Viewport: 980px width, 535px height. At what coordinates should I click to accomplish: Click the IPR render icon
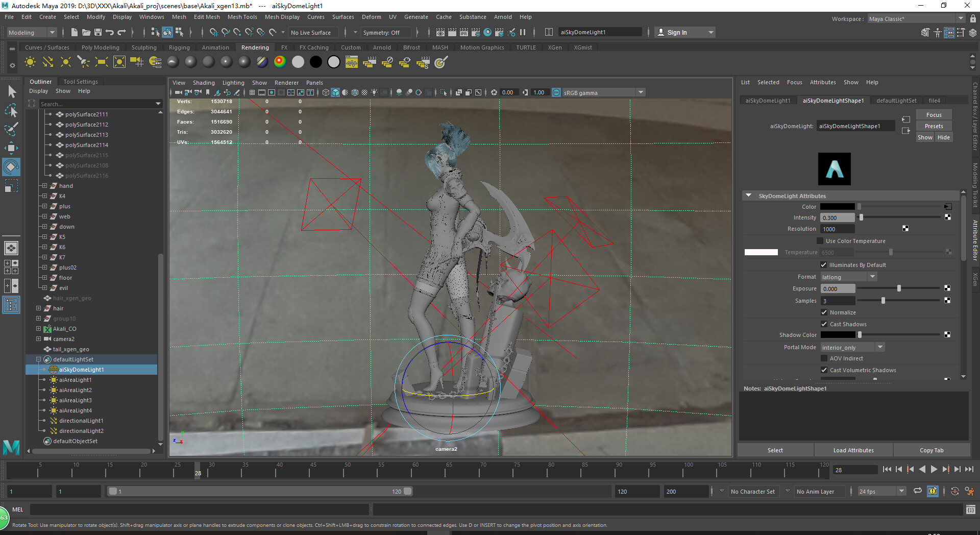point(463,32)
